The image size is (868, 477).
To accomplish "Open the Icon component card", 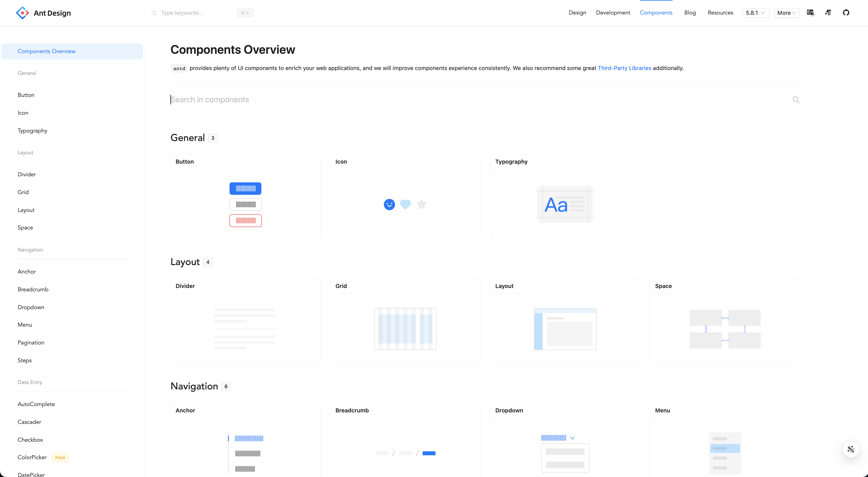I will 405,197.
